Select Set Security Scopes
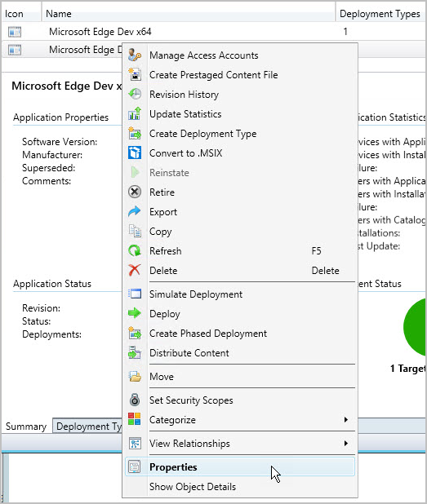The image size is (427, 504). (x=240, y=400)
